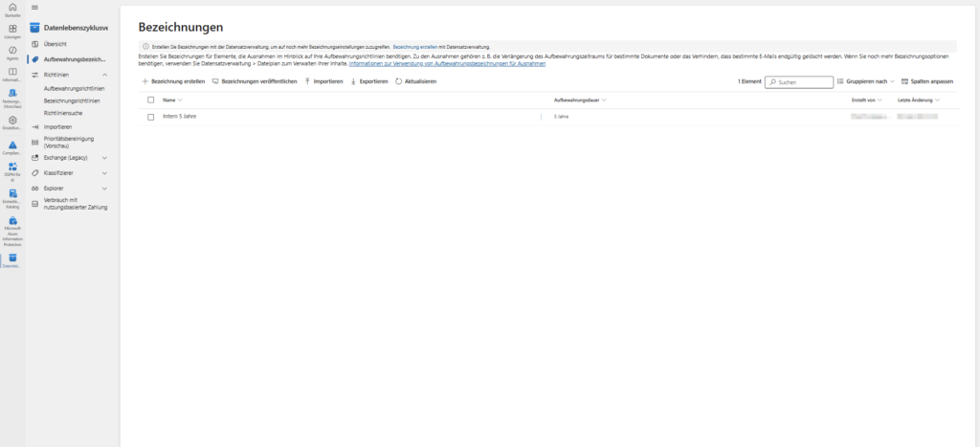Open Microsoft Azure Information Protection icon
Image resolution: width=980 pixels, height=447 pixels.
(12, 221)
